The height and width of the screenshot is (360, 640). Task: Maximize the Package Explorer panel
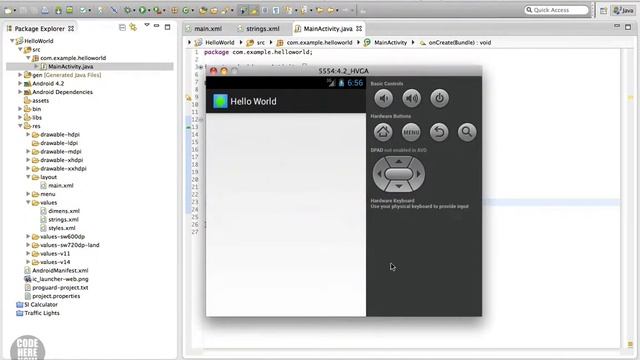point(167,27)
